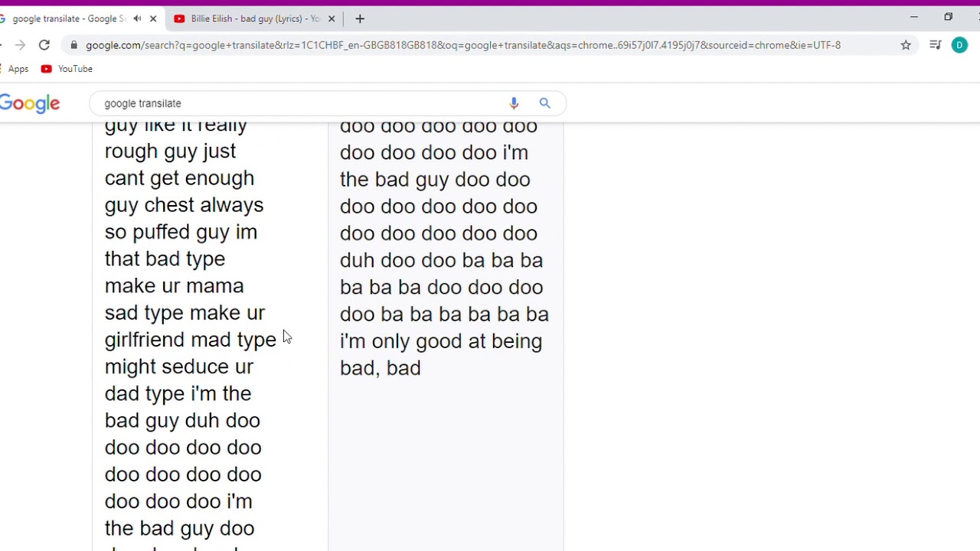Start voice search with microphone icon

tap(514, 103)
